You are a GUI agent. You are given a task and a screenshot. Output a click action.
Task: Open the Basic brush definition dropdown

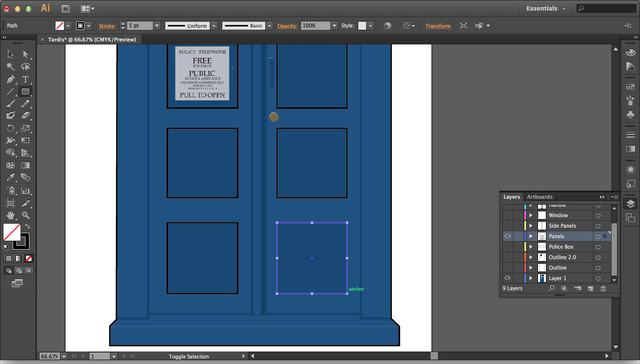pyautogui.click(x=269, y=25)
